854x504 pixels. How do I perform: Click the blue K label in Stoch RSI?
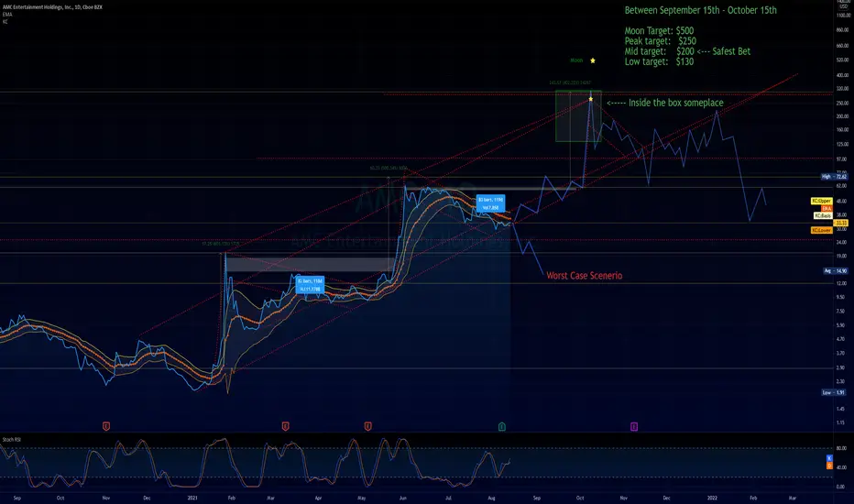pyautogui.click(x=829, y=458)
